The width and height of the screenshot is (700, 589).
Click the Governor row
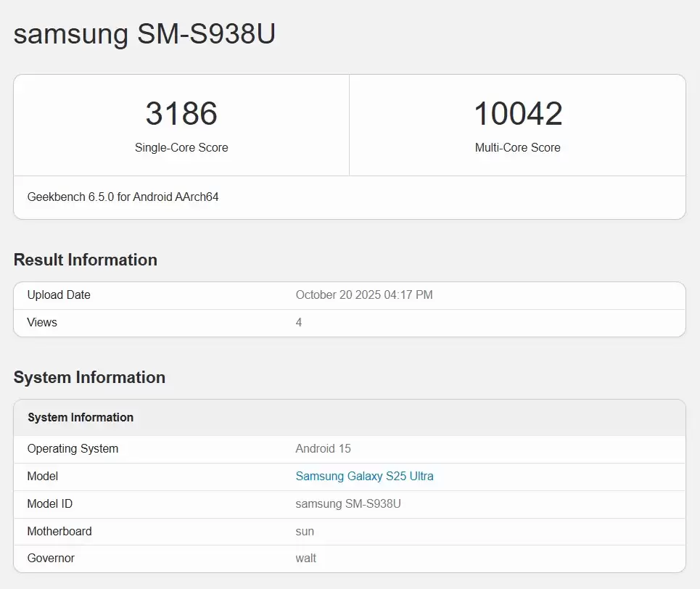[x=51, y=559]
